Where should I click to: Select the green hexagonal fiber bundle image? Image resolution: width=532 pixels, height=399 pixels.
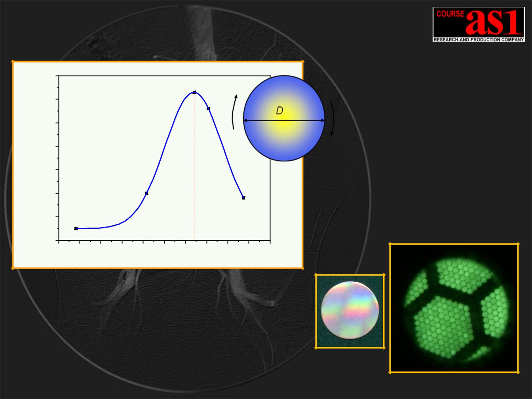coord(454,308)
